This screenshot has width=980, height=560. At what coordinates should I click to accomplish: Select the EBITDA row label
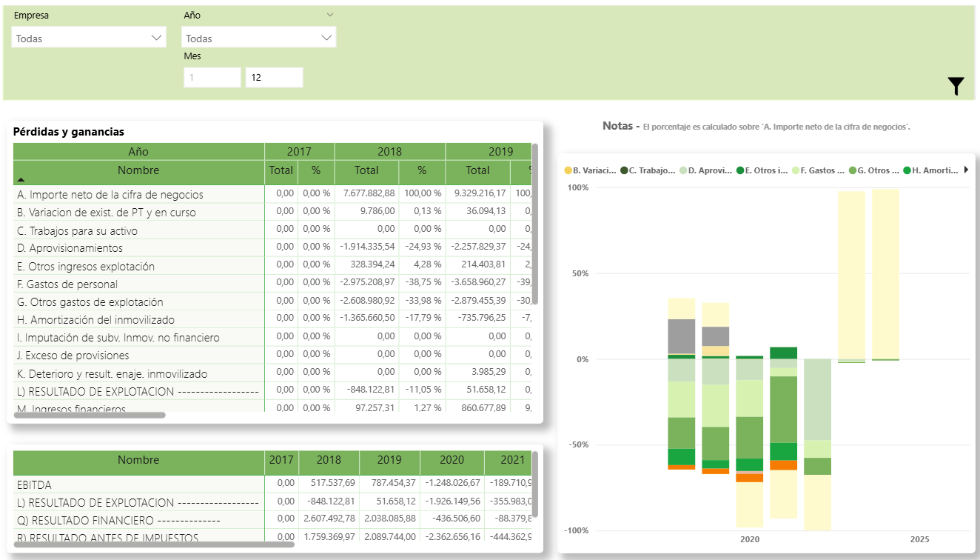[x=34, y=484]
